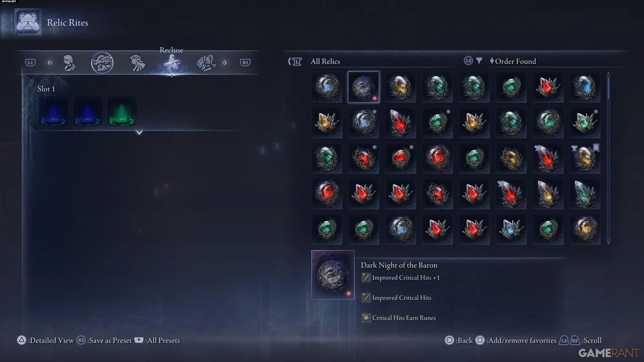The height and width of the screenshot is (362, 644).
Task: Click the first blue relic slot
Action: click(53, 111)
